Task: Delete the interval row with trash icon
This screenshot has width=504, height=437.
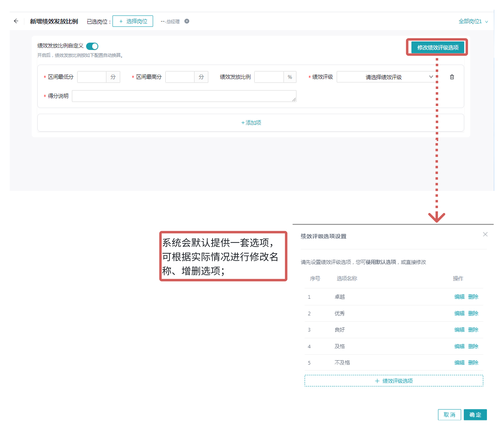Action: pos(452,77)
